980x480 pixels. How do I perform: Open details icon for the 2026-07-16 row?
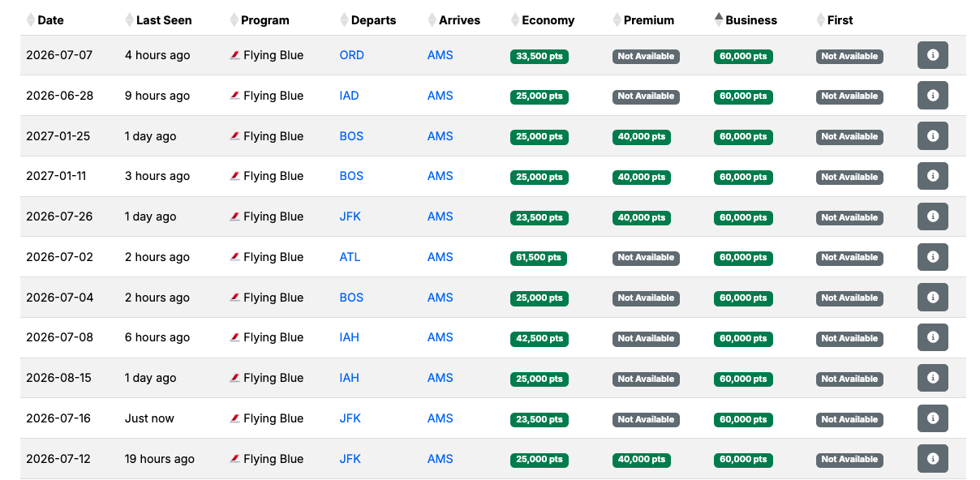932,418
